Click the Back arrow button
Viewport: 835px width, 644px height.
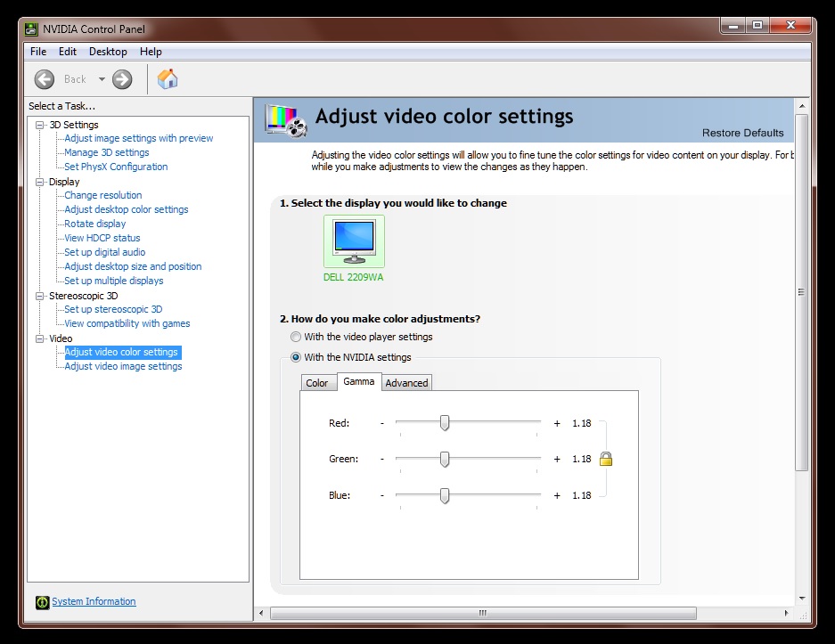pyautogui.click(x=45, y=79)
